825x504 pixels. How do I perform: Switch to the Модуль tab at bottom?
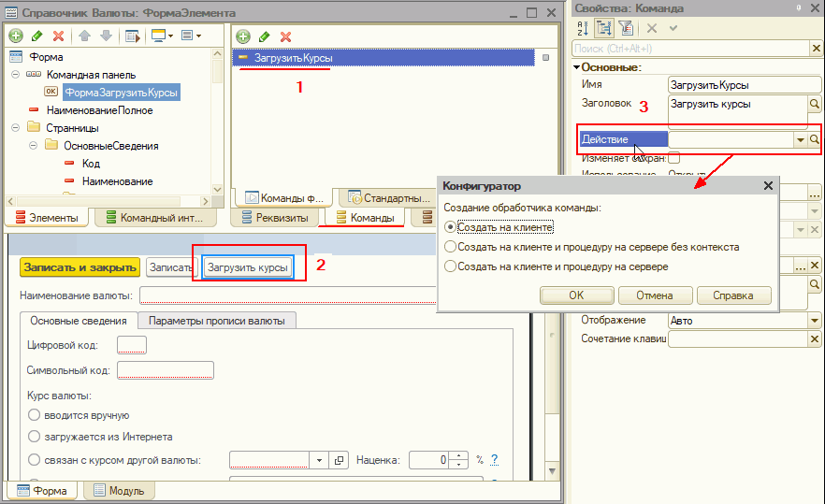pos(119,490)
